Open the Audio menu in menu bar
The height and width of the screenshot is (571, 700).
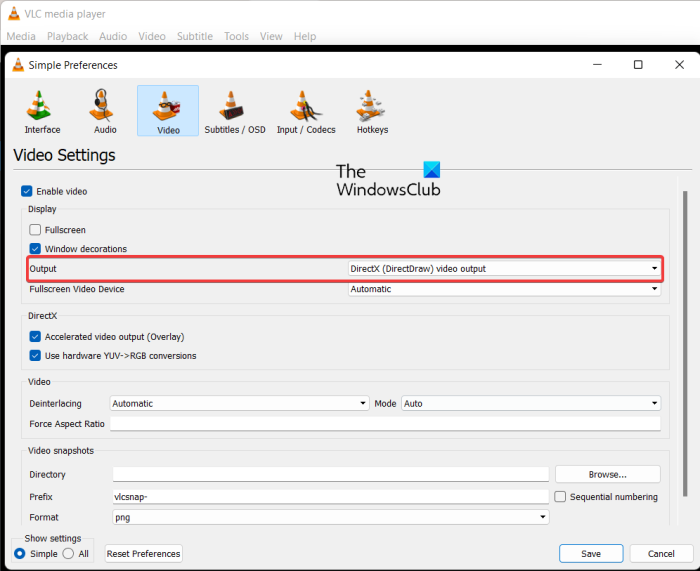[x=113, y=36]
